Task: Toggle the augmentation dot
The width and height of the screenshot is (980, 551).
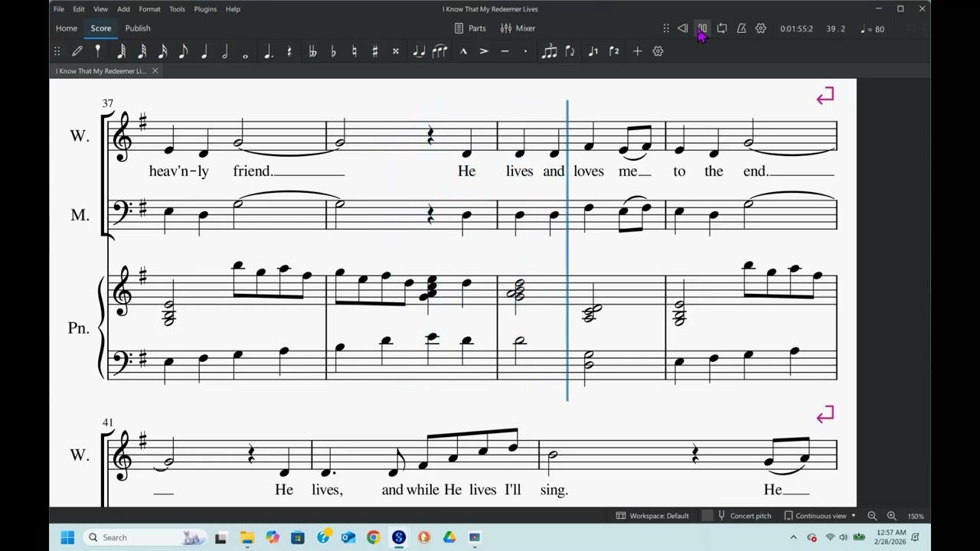Action: click(268, 51)
